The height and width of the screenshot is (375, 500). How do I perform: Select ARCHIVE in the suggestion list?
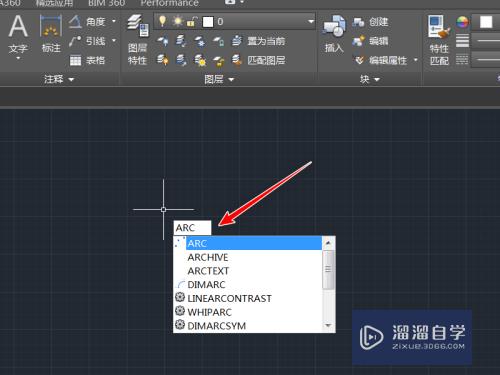tap(248, 257)
